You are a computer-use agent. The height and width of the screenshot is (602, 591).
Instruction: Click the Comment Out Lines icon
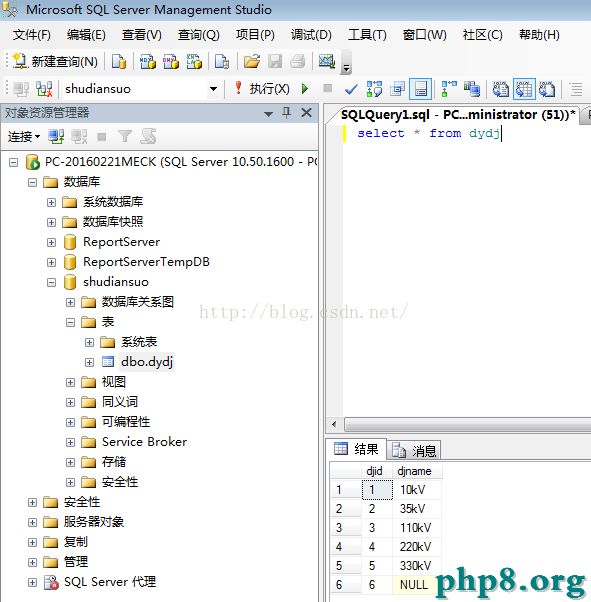tap(576, 89)
